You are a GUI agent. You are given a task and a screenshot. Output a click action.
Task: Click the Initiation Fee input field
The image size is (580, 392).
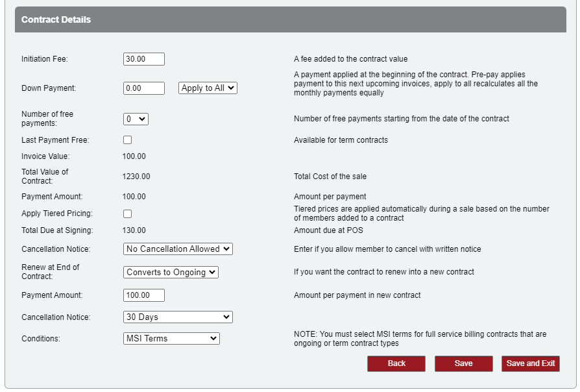pyautogui.click(x=143, y=59)
